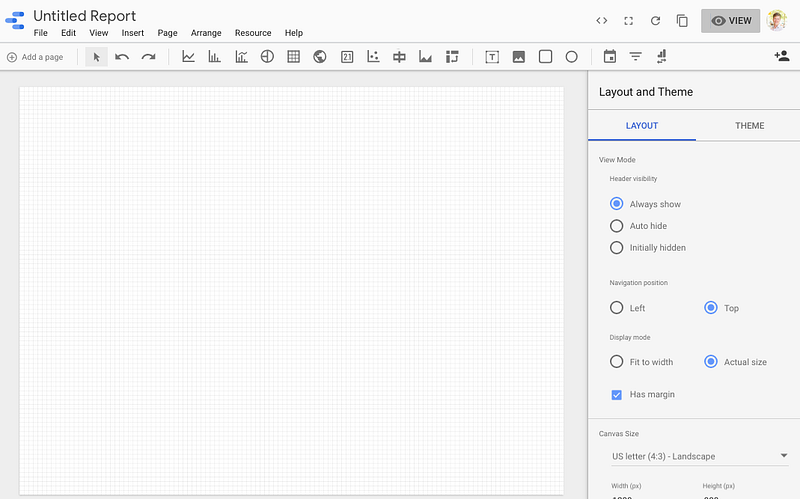Viewport: 800px width, 499px height.
Task: Uncheck the Has margin checkbox
Action: pyautogui.click(x=617, y=395)
